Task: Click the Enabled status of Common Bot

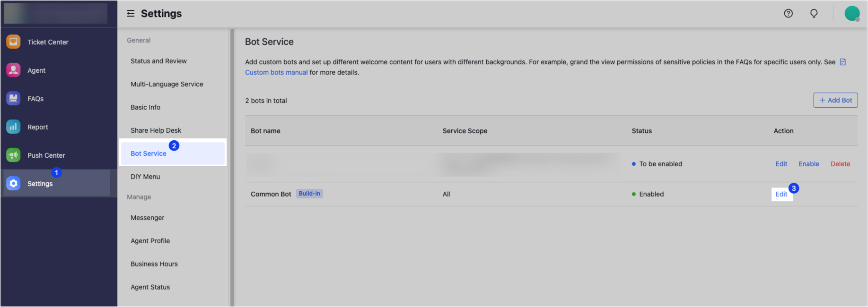Action: [648, 194]
